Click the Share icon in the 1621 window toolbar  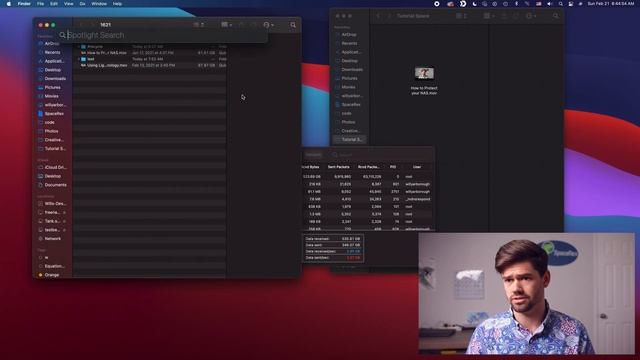pyautogui.click(x=241, y=25)
